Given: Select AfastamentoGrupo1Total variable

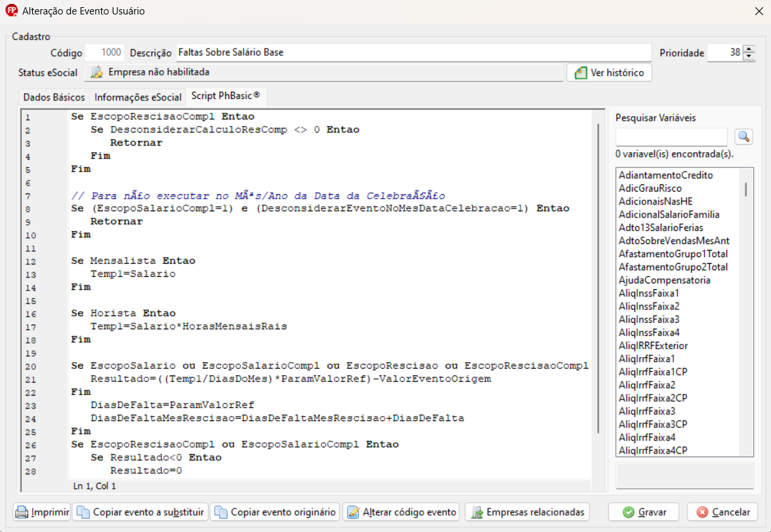Looking at the screenshot, I should (x=673, y=254).
